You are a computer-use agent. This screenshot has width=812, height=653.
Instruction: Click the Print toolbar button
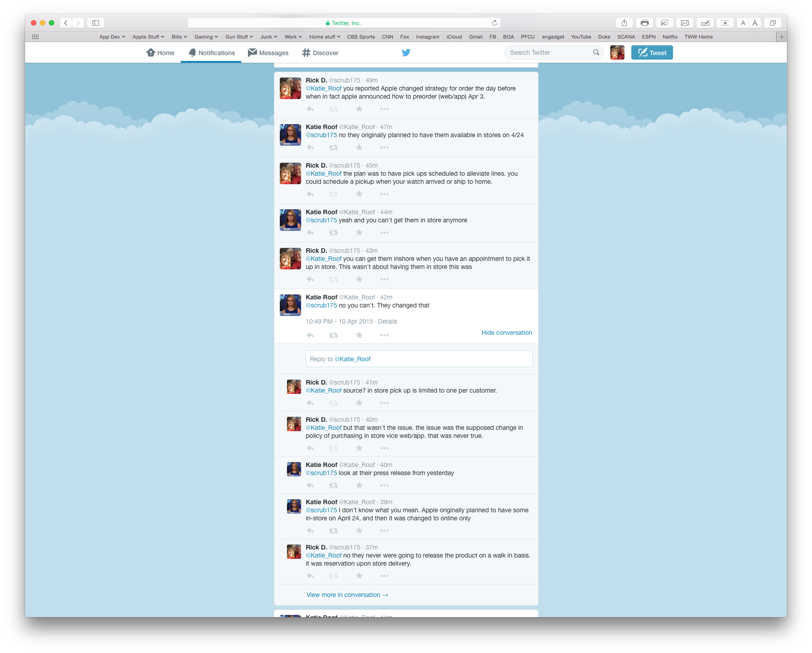point(645,23)
